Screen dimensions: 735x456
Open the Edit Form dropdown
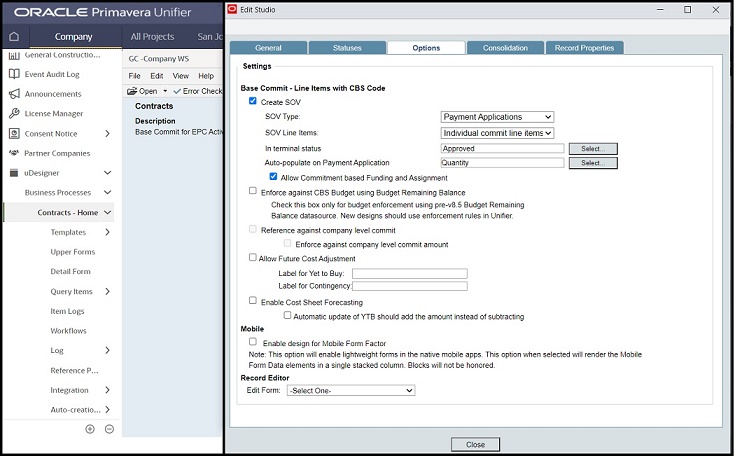pyautogui.click(x=351, y=390)
